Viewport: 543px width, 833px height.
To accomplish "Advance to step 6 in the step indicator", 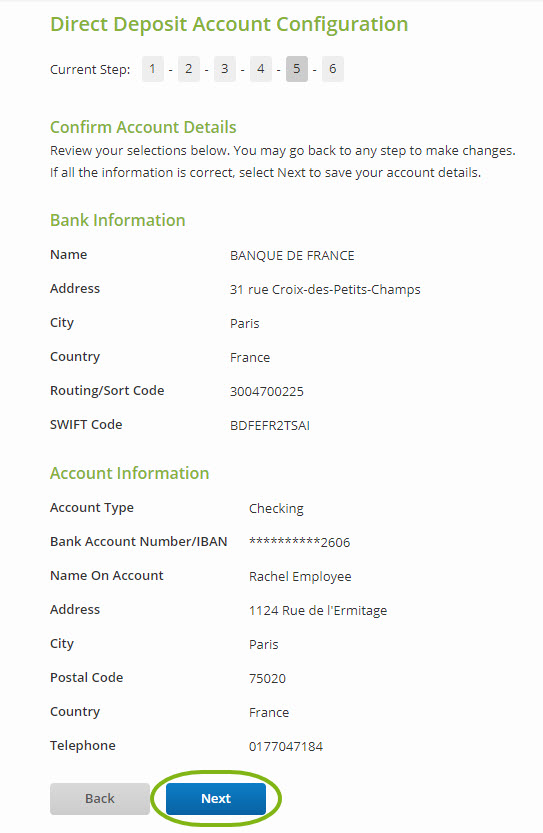I will pos(333,69).
